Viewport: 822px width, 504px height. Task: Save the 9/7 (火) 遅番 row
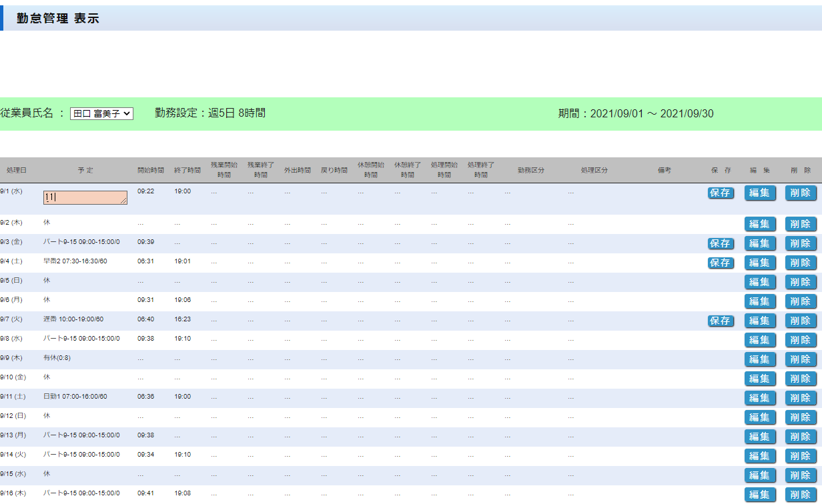pos(721,321)
